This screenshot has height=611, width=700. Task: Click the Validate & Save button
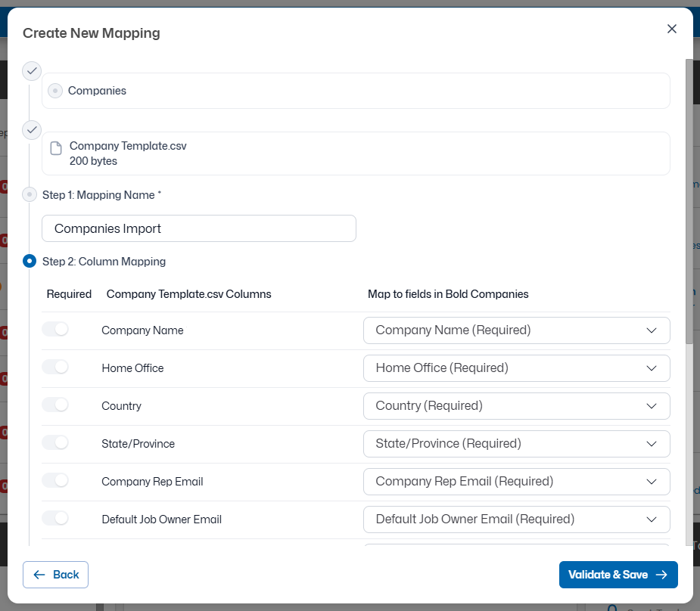tap(618, 575)
